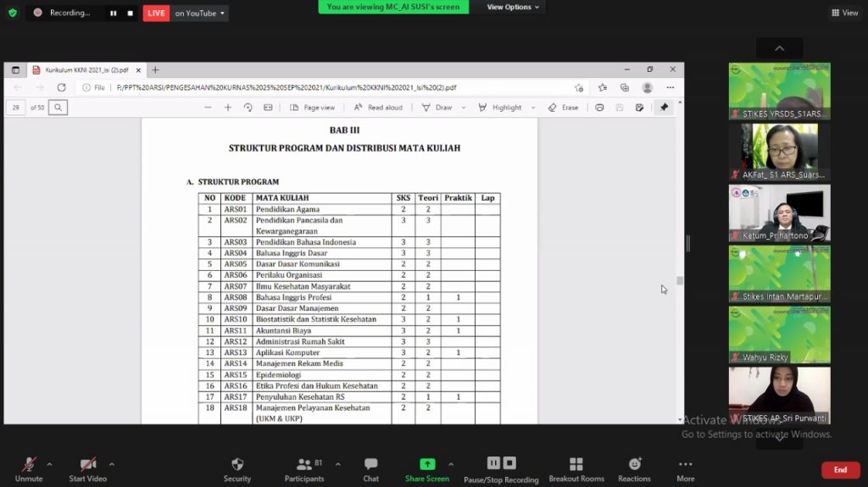Click Save as icon in PDF toolbar
The width and height of the screenshot is (868, 487).
tap(639, 108)
